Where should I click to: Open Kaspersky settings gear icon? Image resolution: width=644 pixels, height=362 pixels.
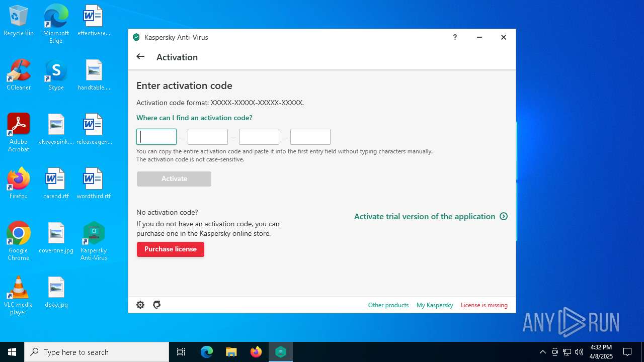[140, 305]
